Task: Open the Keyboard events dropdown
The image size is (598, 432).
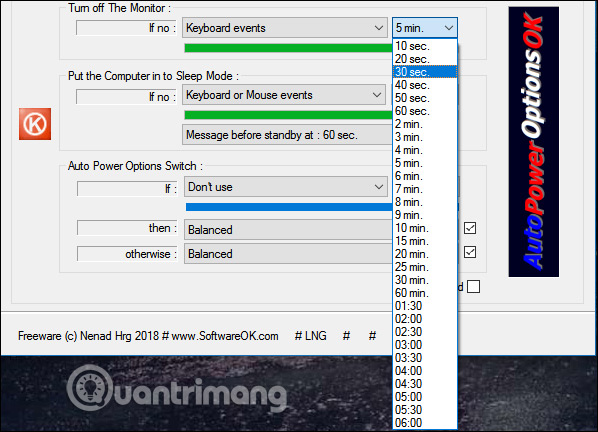Action: [285, 28]
